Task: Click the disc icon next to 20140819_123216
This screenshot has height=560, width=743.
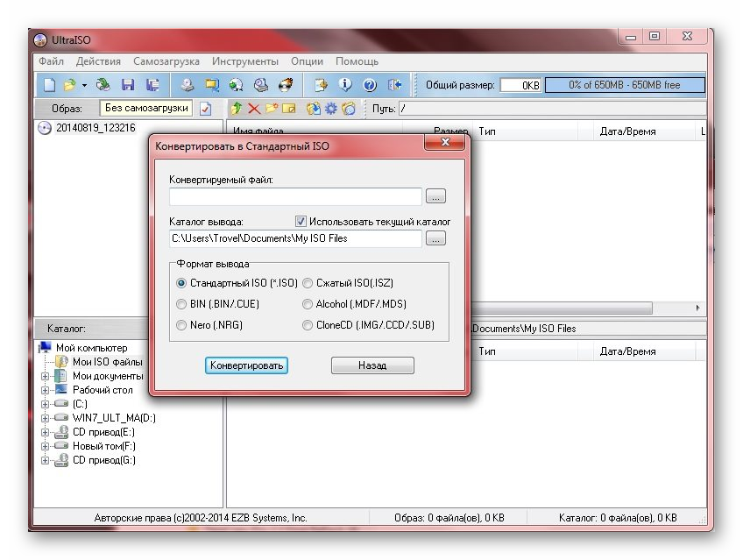Action: (x=45, y=128)
